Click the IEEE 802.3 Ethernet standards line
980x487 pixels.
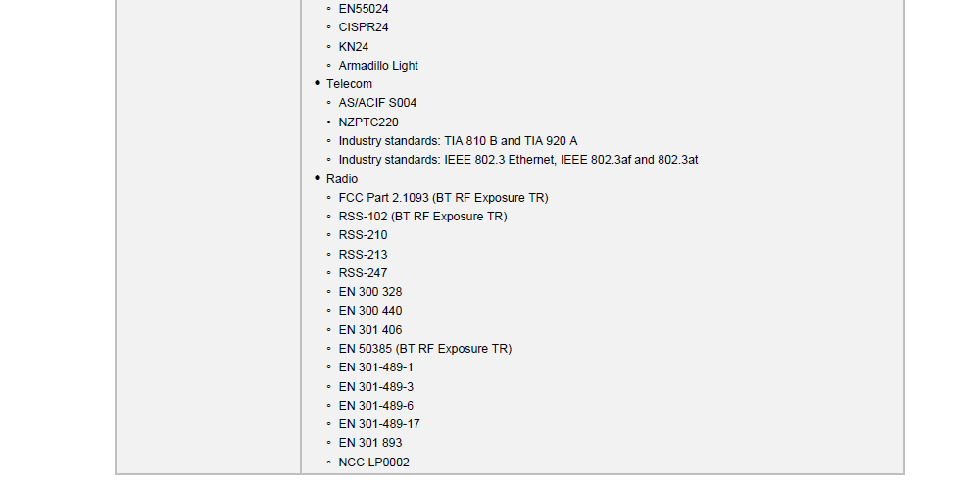pyautogui.click(x=517, y=160)
